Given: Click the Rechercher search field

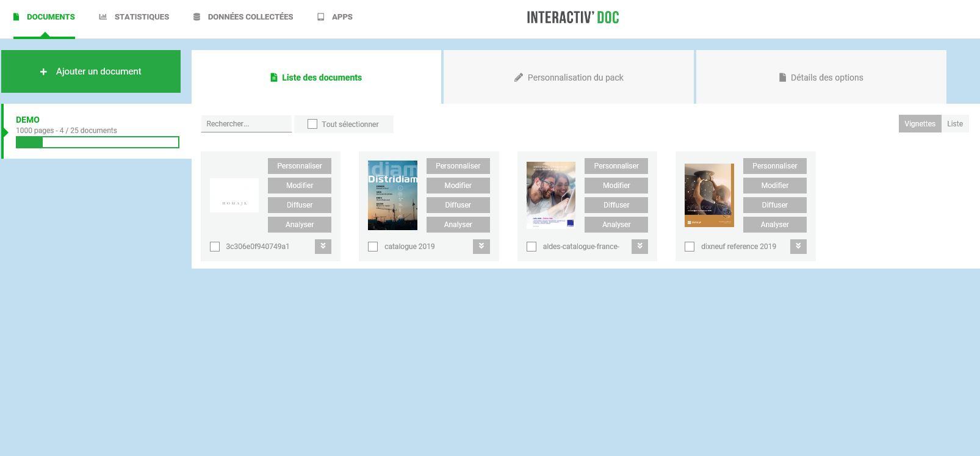Looking at the screenshot, I should pyautogui.click(x=246, y=124).
